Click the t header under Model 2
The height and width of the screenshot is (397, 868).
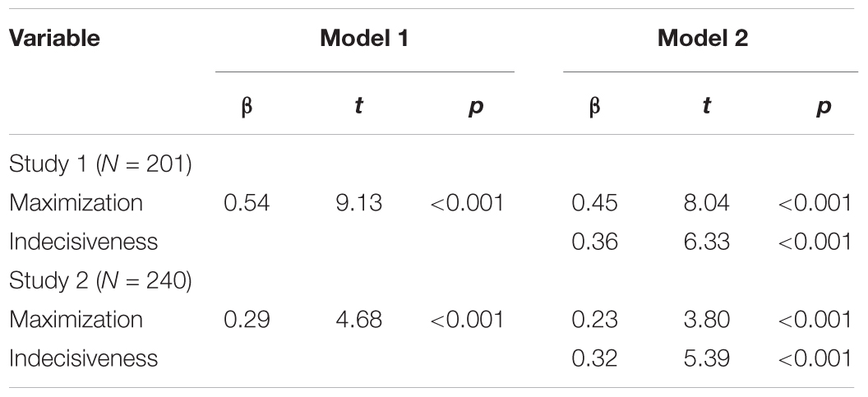point(706,106)
